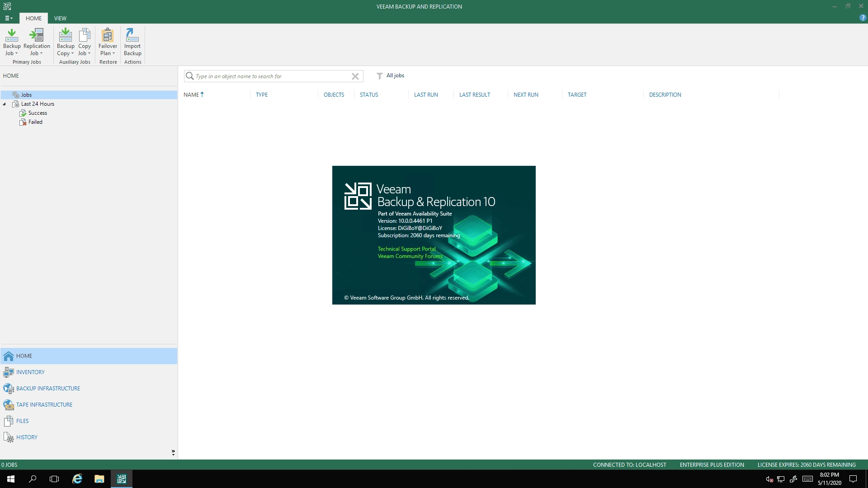Sort by the NEXT RUN column header
Image resolution: width=868 pixels, height=488 pixels.
point(526,95)
